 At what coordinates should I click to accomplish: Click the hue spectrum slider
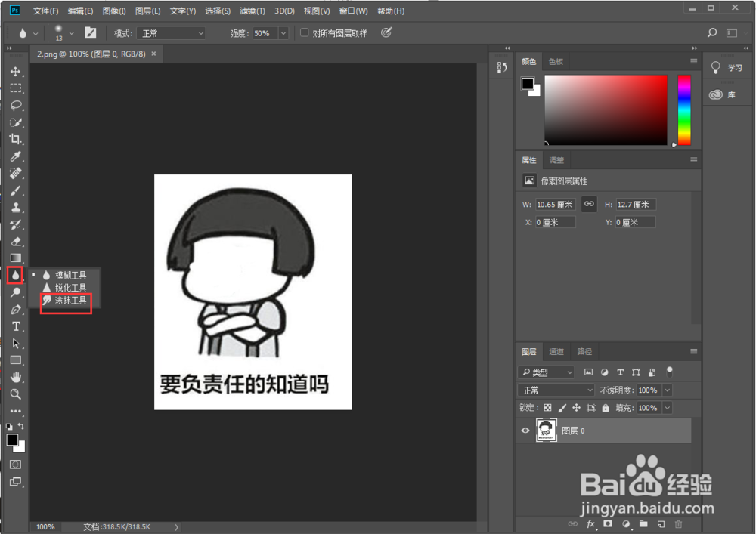(x=684, y=110)
